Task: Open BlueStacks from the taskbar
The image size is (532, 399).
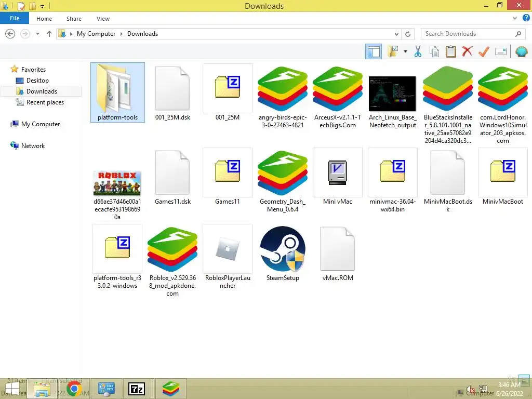Action: (170, 389)
